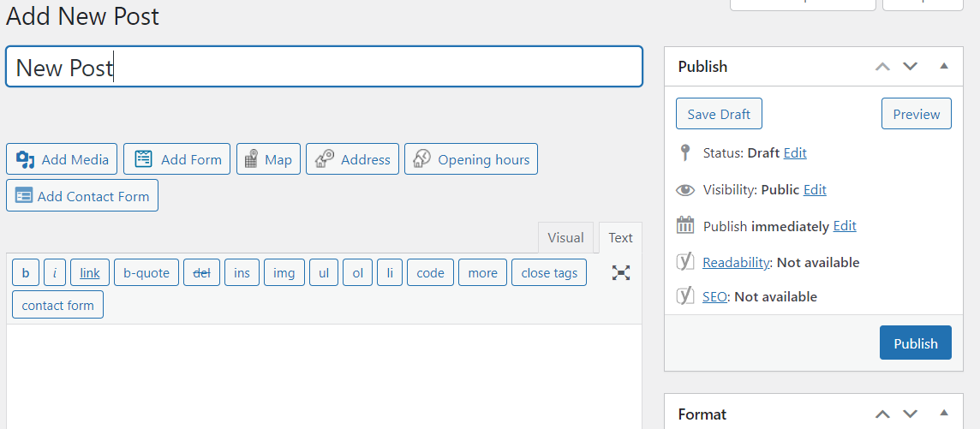Viewport: 980px width, 429px height.
Task: Click the Add Contact Form button
Action: pos(82,196)
